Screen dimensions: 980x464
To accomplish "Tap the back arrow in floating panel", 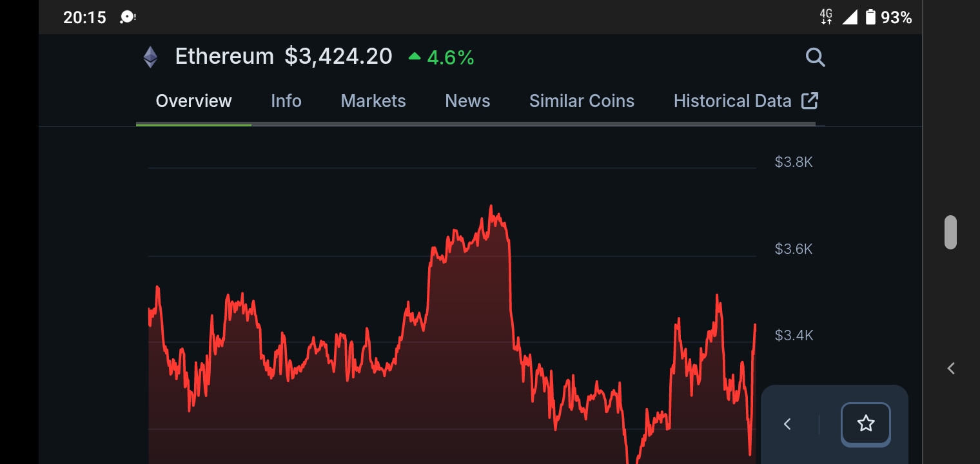I will point(787,424).
